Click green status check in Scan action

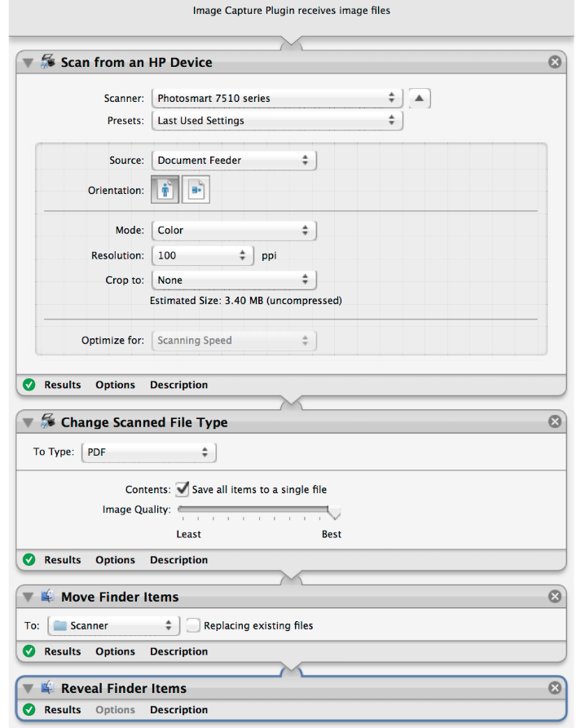[x=29, y=385]
